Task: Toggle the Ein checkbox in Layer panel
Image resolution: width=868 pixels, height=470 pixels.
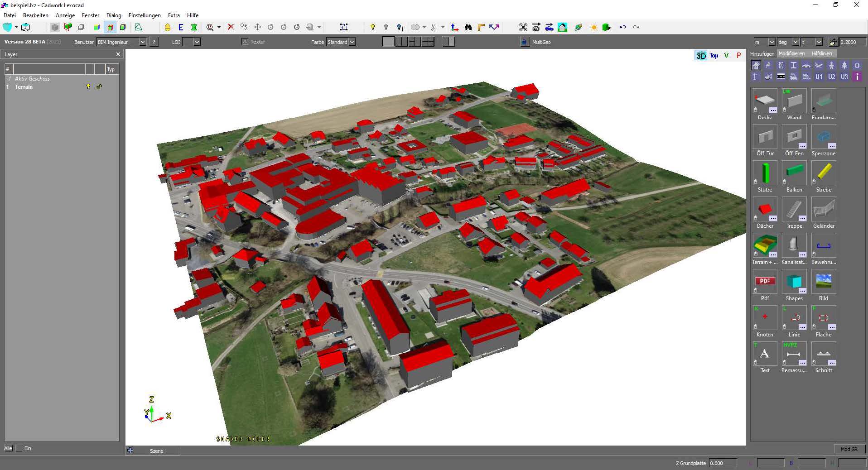Action: tap(19, 448)
